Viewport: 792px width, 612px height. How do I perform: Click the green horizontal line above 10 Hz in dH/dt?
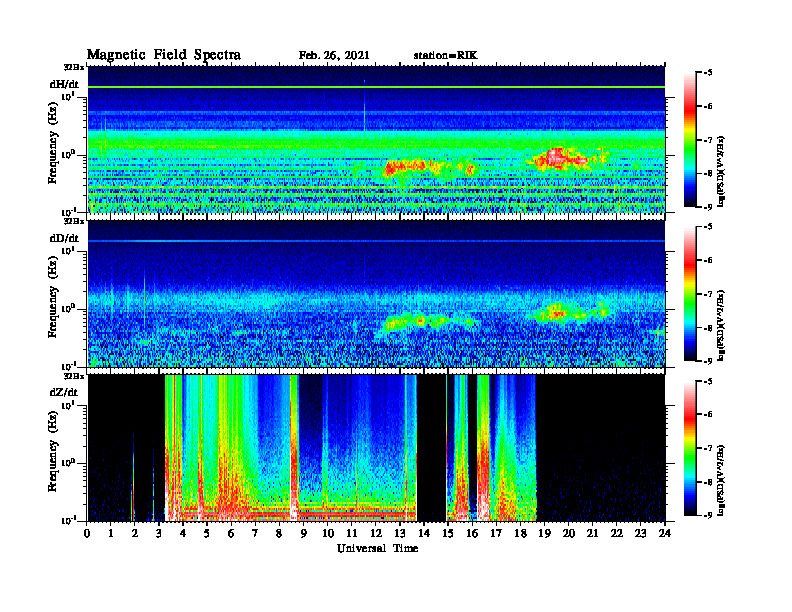[376, 87]
